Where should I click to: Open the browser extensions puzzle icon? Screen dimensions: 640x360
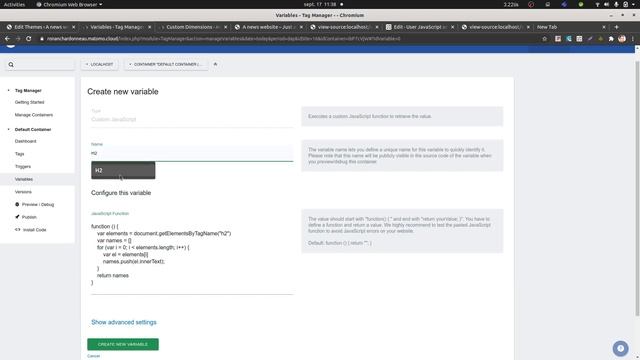click(x=611, y=39)
